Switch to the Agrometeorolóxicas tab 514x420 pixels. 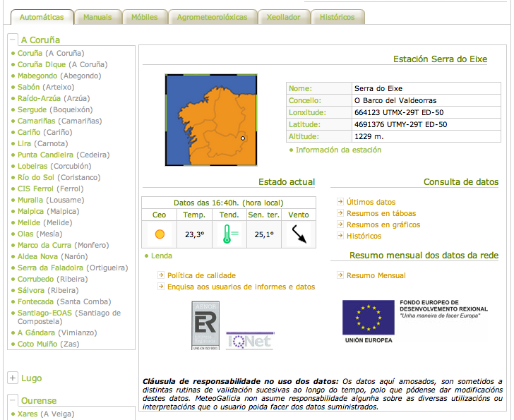213,17
